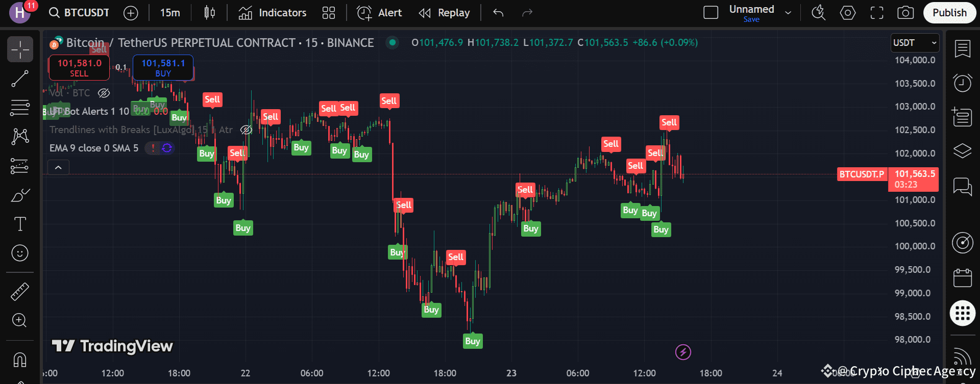Open the user profile menu avatar
980x384 pixels.
coord(19,13)
